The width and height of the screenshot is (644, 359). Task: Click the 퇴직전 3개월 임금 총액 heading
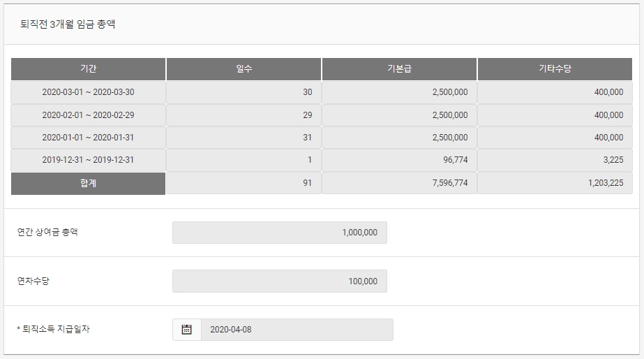(68, 24)
